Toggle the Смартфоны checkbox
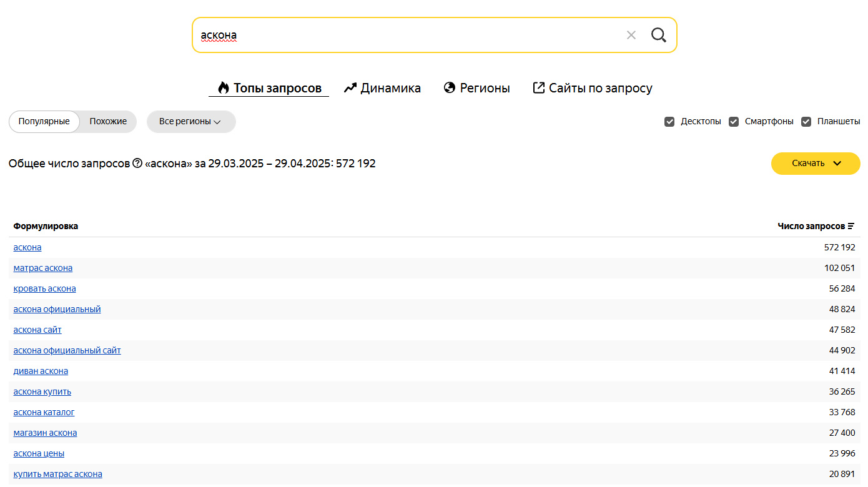Screen dimensions: 868x487 pos(734,122)
